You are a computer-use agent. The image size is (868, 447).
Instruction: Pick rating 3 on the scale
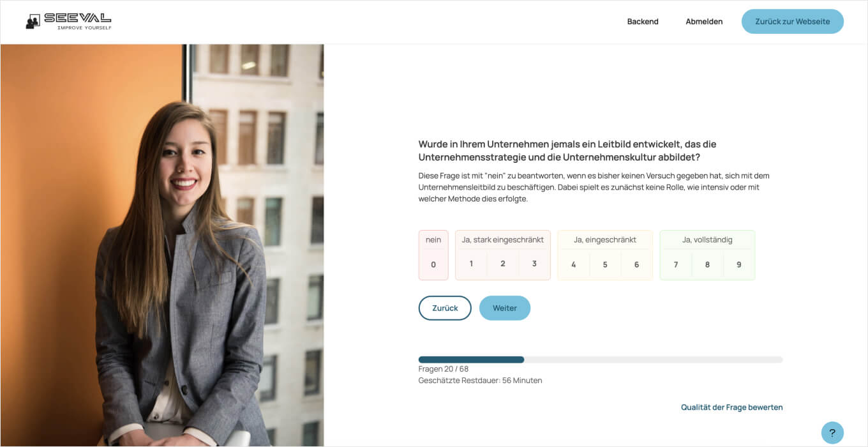click(534, 264)
